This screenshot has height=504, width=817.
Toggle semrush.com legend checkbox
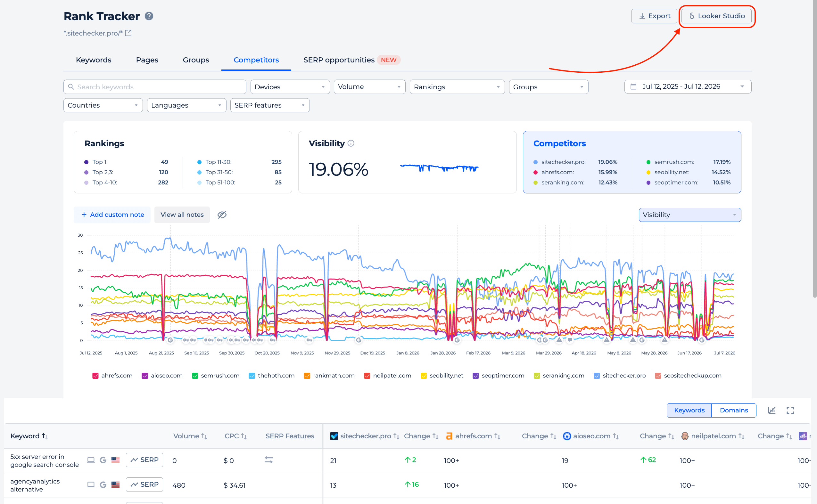[195, 376]
